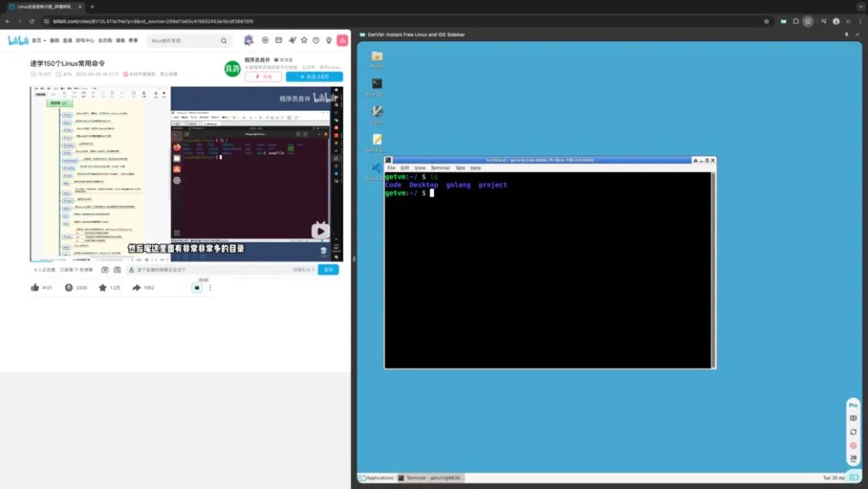Open the bilibili favorites star in the header
This screenshot has width=868, height=489.
(304, 40)
